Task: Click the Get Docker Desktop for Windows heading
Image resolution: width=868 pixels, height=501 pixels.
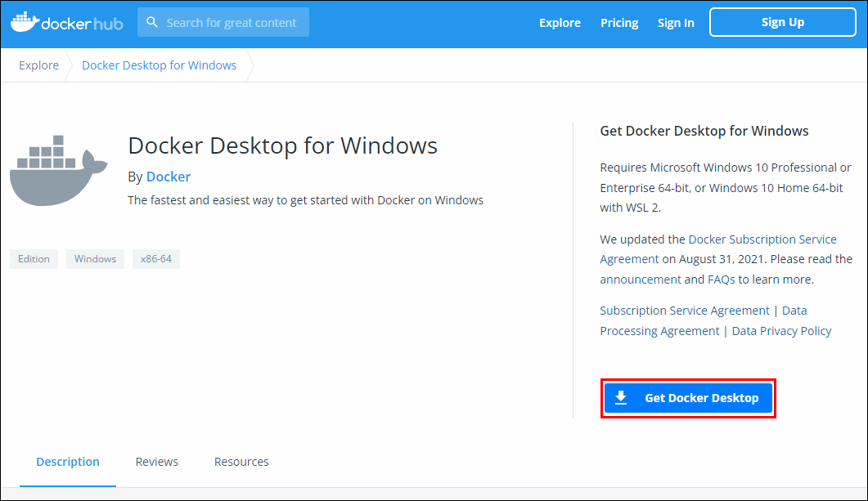Action: coord(704,131)
